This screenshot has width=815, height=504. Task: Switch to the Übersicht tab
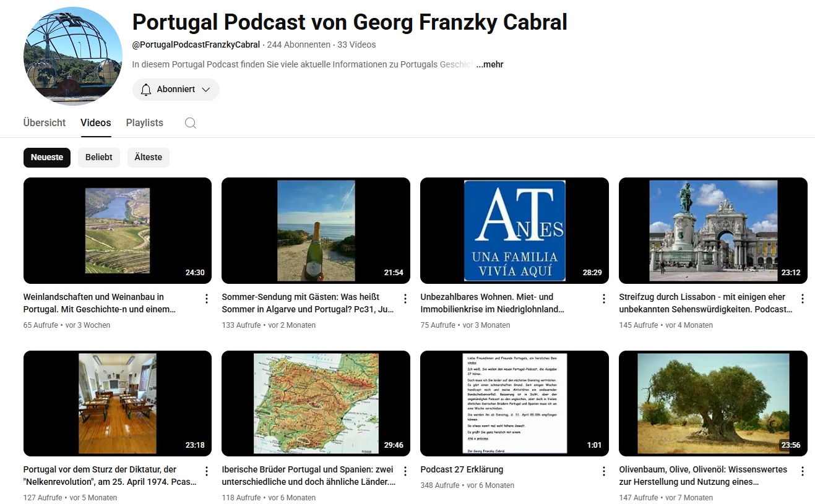(45, 122)
